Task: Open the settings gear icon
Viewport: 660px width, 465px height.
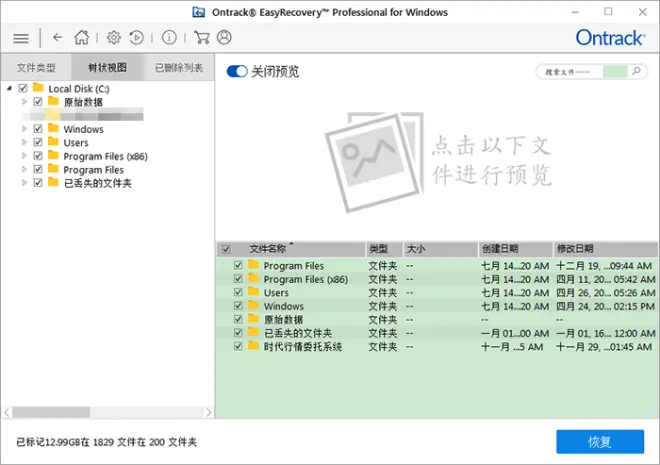Action: click(113, 37)
